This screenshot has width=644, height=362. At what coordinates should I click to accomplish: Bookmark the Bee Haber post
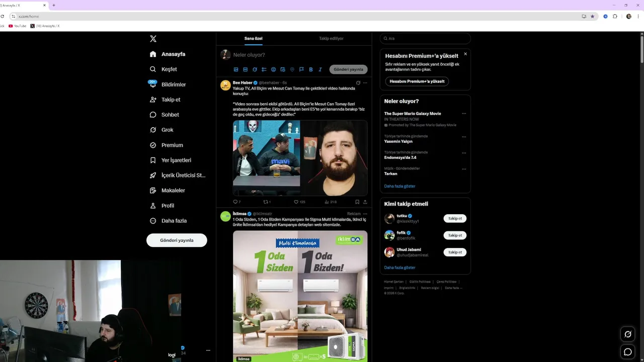pos(357,202)
